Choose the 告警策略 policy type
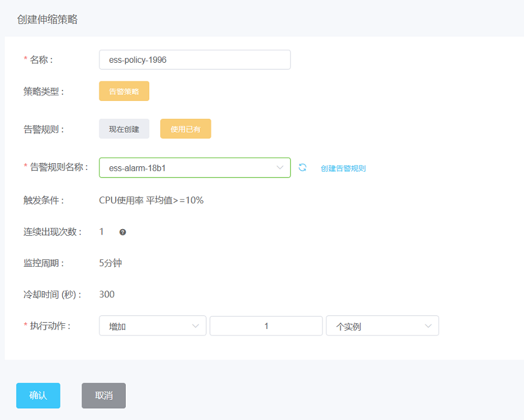 [x=124, y=91]
